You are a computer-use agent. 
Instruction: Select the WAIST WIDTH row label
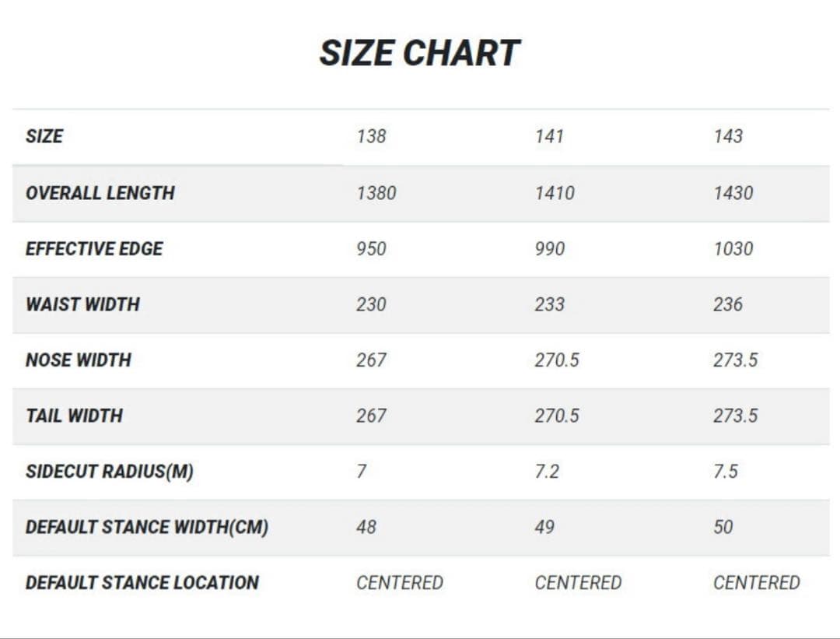point(82,304)
